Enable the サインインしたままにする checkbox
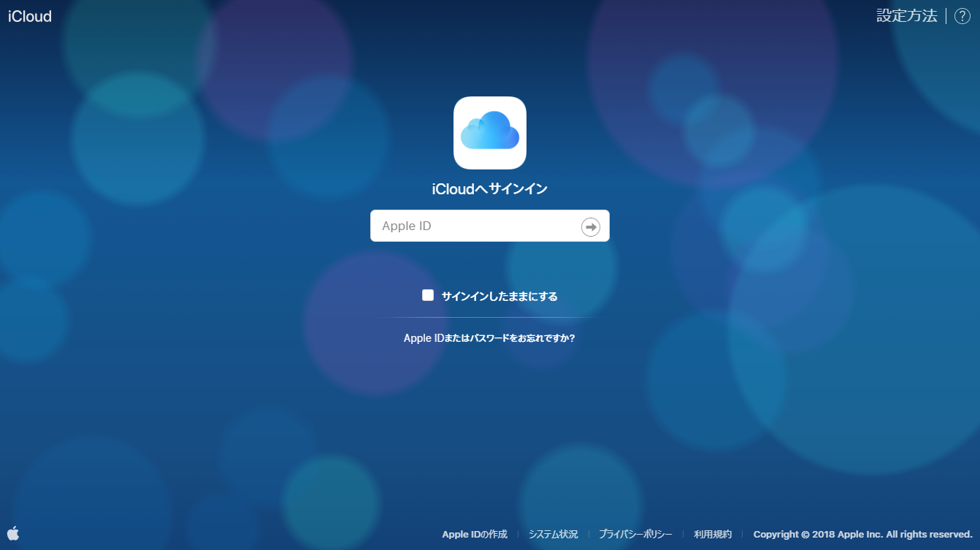This screenshot has height=550, width=980. (428, 295)
